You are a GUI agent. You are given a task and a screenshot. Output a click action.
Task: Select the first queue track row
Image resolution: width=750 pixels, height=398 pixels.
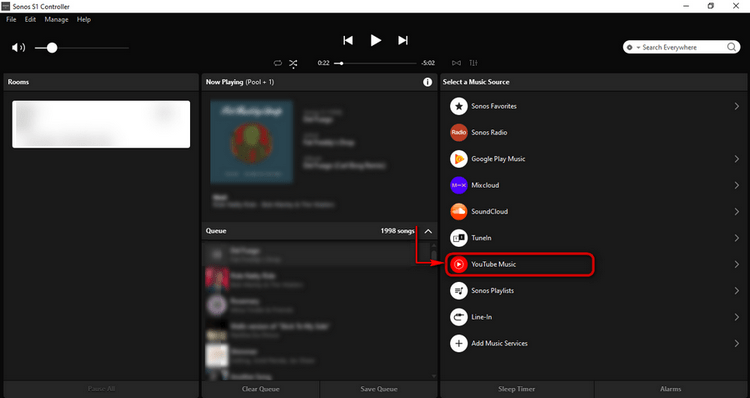[x=316, y=254]
